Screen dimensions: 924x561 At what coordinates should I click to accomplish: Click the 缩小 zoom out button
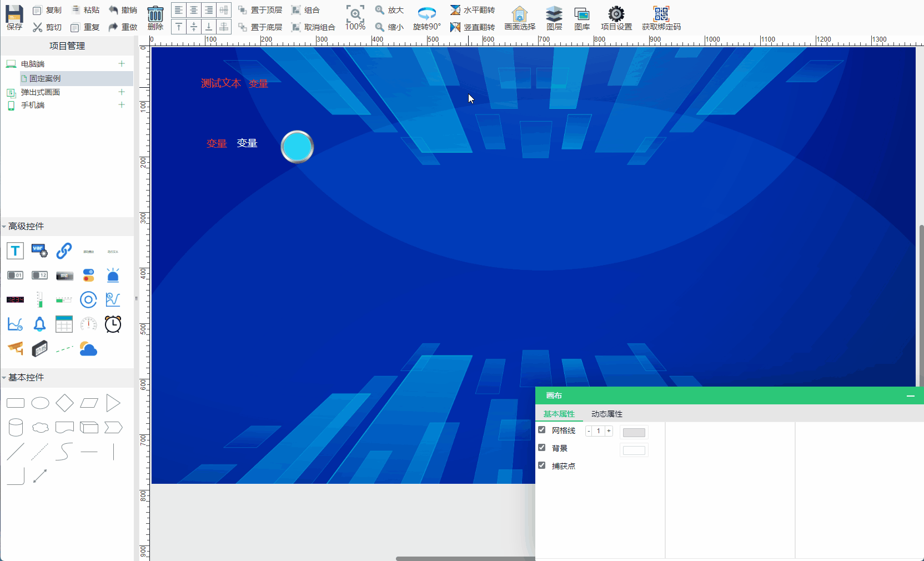(x=389, y=27)
